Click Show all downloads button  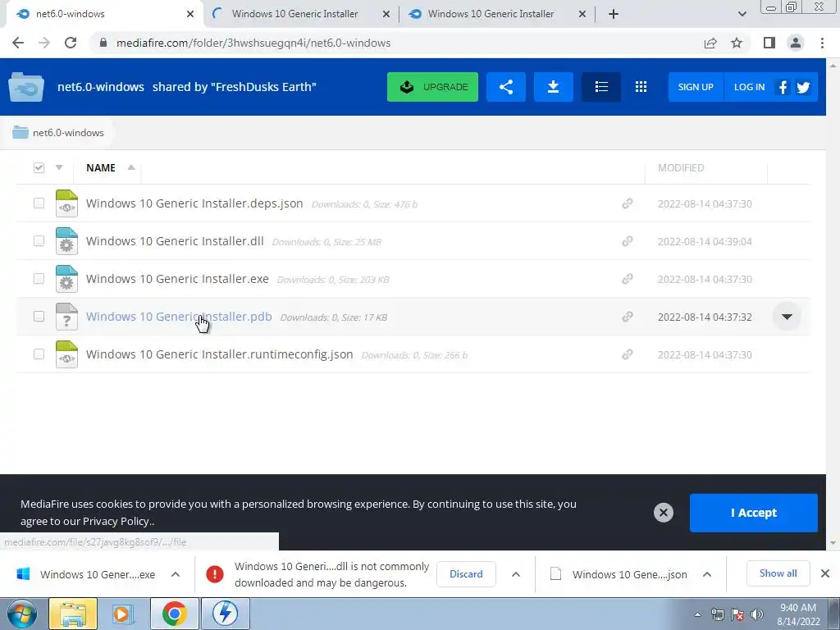pyautogui.click(x=778, y=573)
